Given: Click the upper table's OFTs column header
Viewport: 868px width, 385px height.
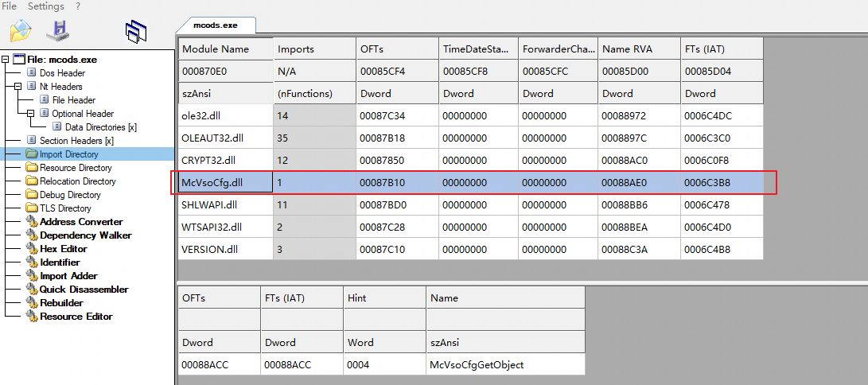Looking at the screenshot, I should tap(397, 49).
